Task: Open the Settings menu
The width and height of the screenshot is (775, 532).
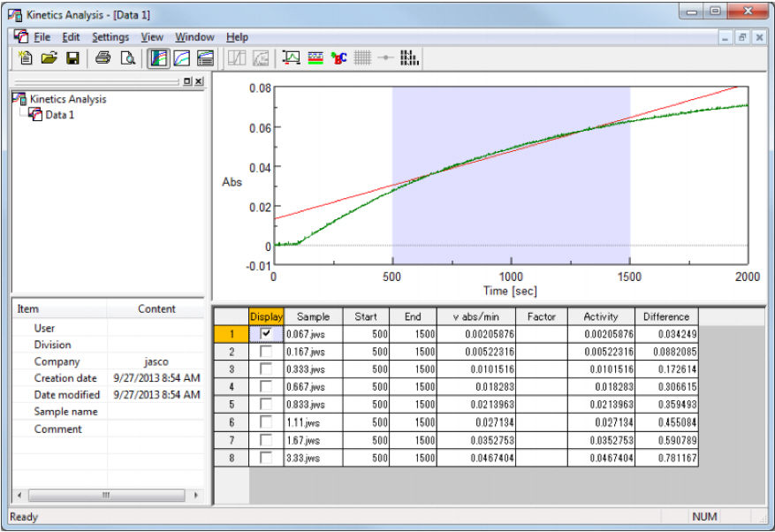Action: [110, 37]
